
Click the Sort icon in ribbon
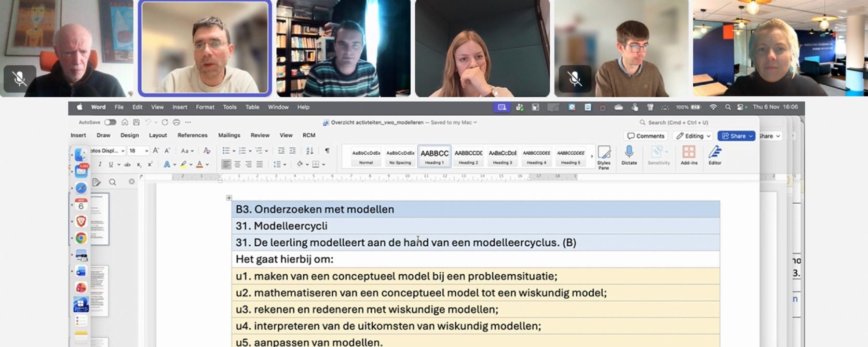310,151
